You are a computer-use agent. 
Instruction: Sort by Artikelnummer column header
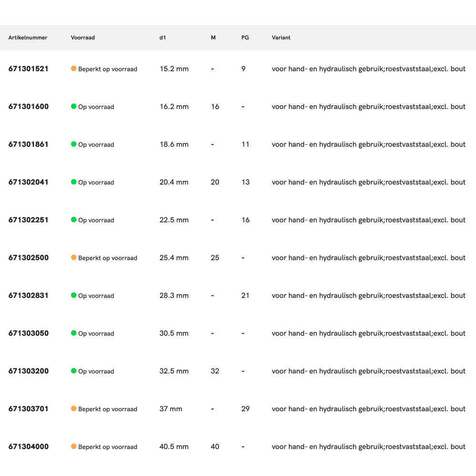tap(28, 38)
